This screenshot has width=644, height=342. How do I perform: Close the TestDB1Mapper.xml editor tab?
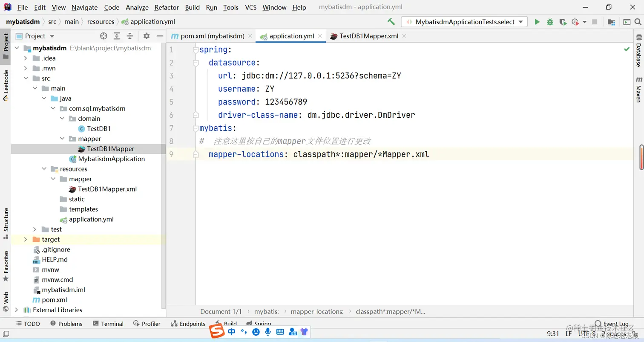(404, 36)
